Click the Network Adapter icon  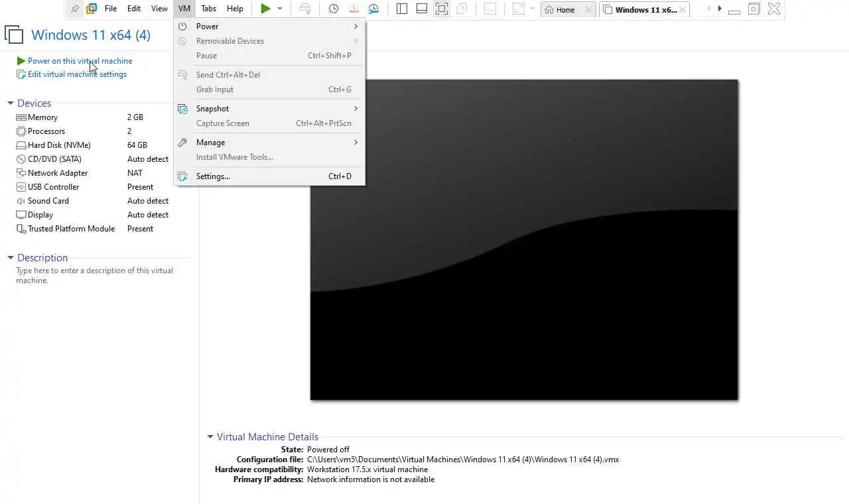(x=21, y=173)
